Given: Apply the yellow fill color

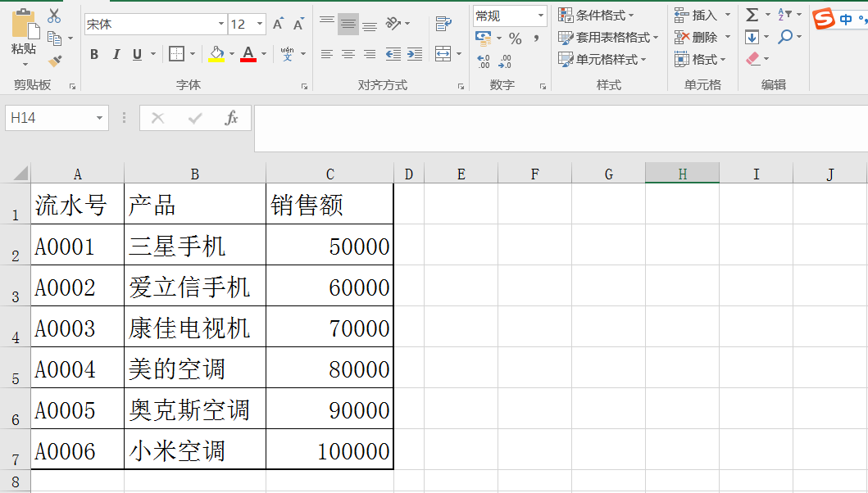Looking at the screenshot, I should [216, 54].
